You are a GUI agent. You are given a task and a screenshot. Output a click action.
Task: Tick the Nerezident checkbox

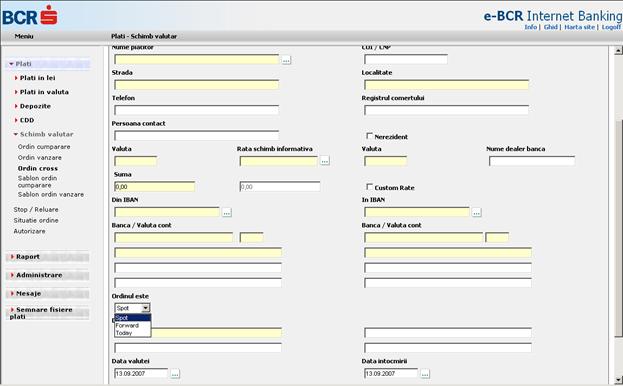tap(369, 136)
